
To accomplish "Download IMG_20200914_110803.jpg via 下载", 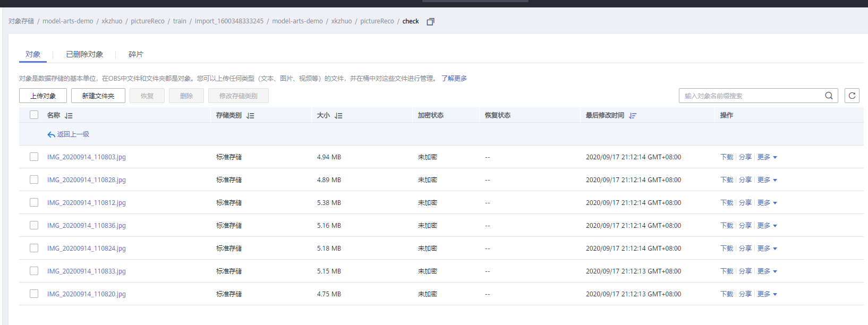I will click(x=727, y=157).
